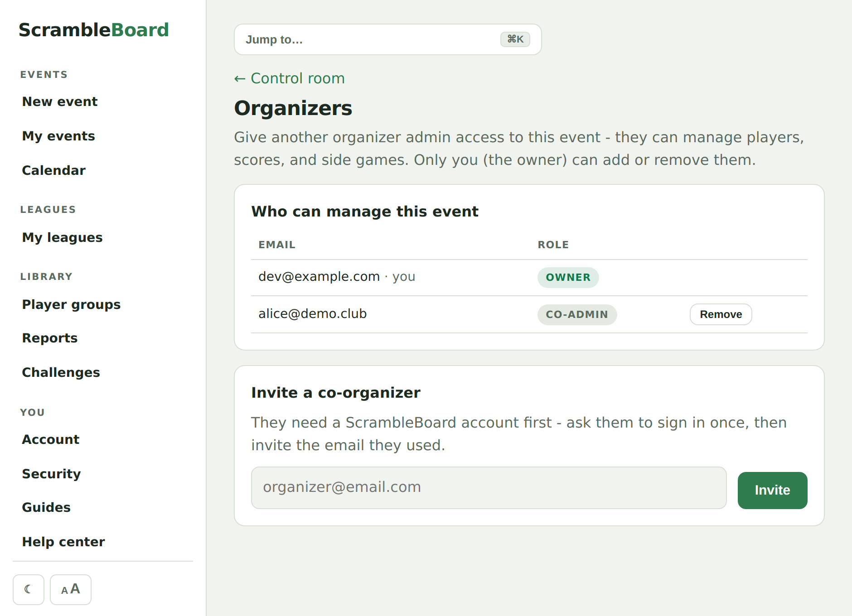
Task: Click 'Who can manage this event' heading
Action: [x=365, y=212]
